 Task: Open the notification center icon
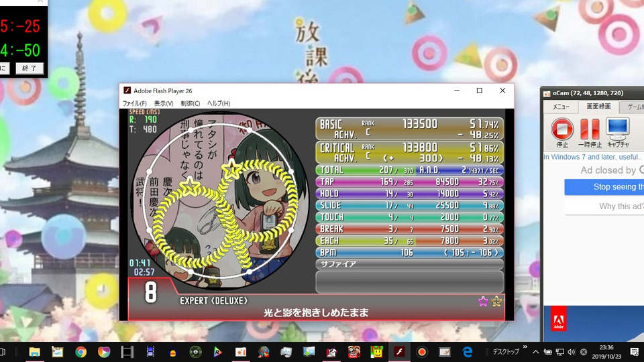click(x=634, y=352)
